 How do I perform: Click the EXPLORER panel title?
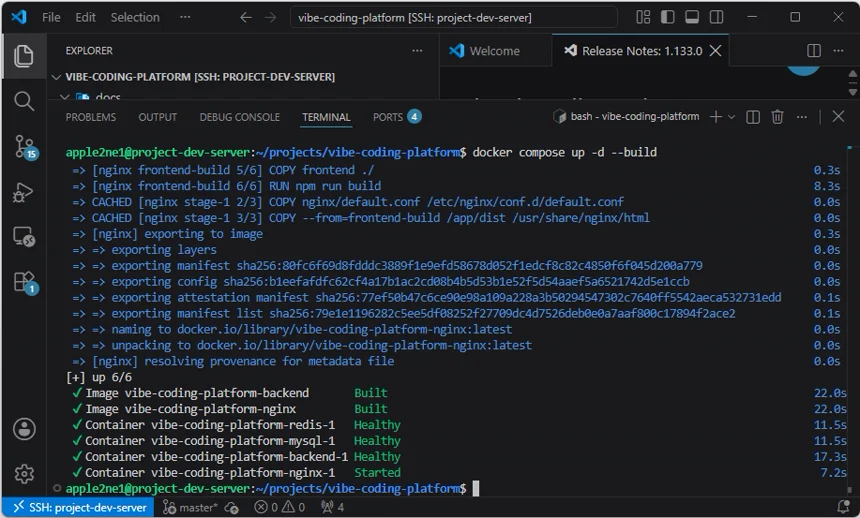point(89,50)
